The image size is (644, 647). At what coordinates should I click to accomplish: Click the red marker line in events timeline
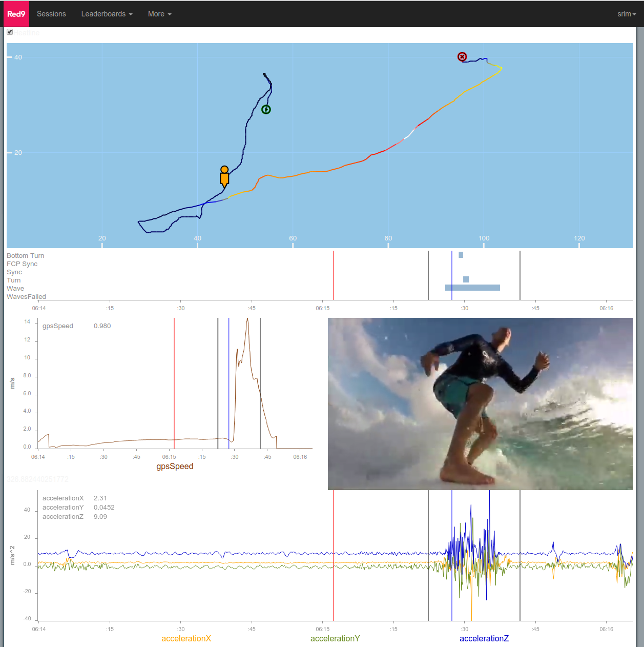[x=334, y=275]
